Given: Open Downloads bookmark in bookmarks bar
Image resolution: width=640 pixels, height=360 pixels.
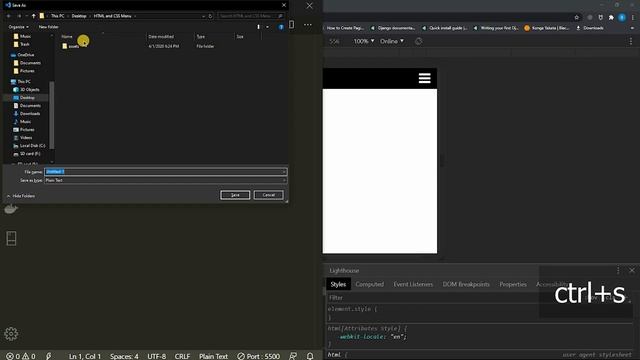Looking at the screenshot, I should 590,28.
